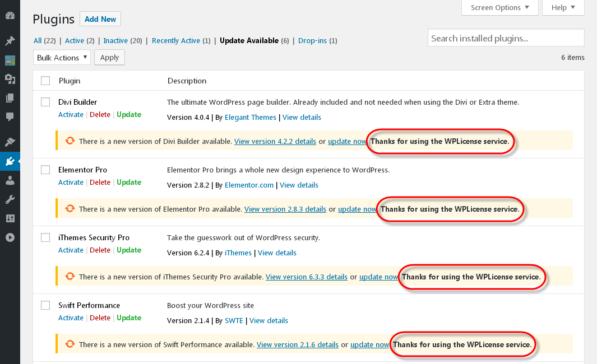Open Media library sidebar icon
Screen dimensions: 597x364
point(10,79)
